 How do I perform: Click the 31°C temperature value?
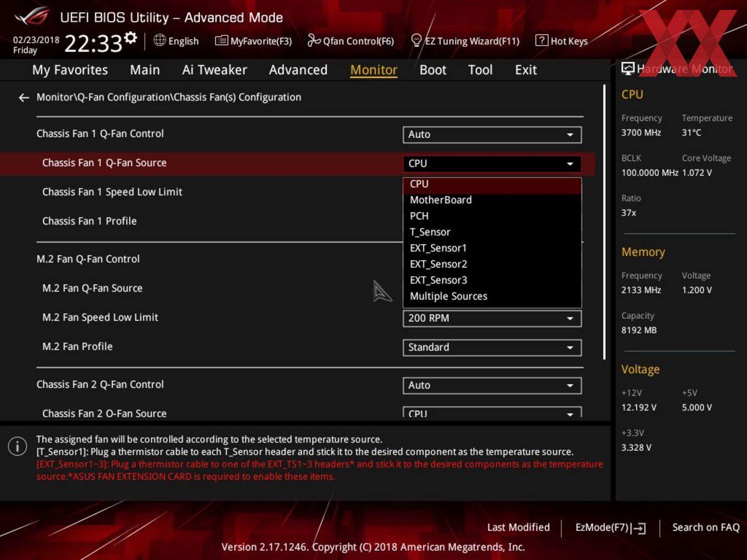(692, 132)
